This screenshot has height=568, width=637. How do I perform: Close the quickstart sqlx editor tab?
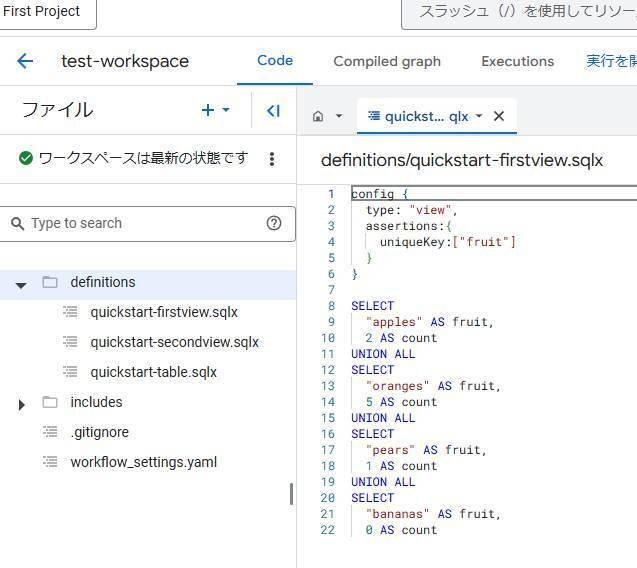click(499, 116)
